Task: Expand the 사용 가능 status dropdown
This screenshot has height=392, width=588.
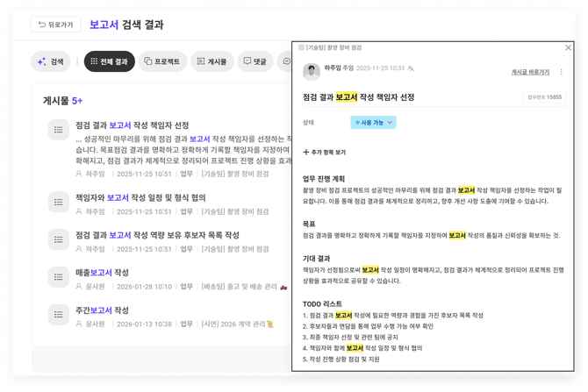Action: click(x=373, y=123)
